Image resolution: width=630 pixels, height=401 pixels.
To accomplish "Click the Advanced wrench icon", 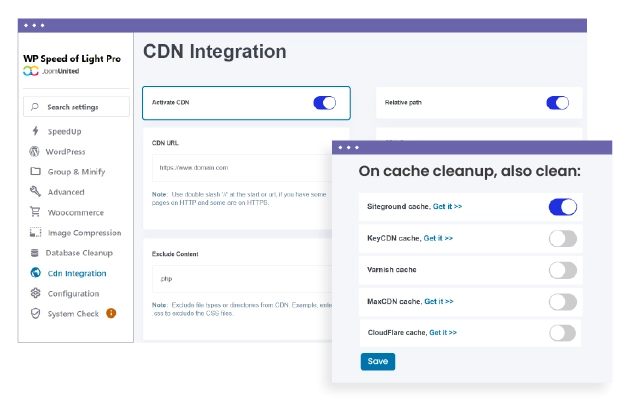I will (35, 191).
